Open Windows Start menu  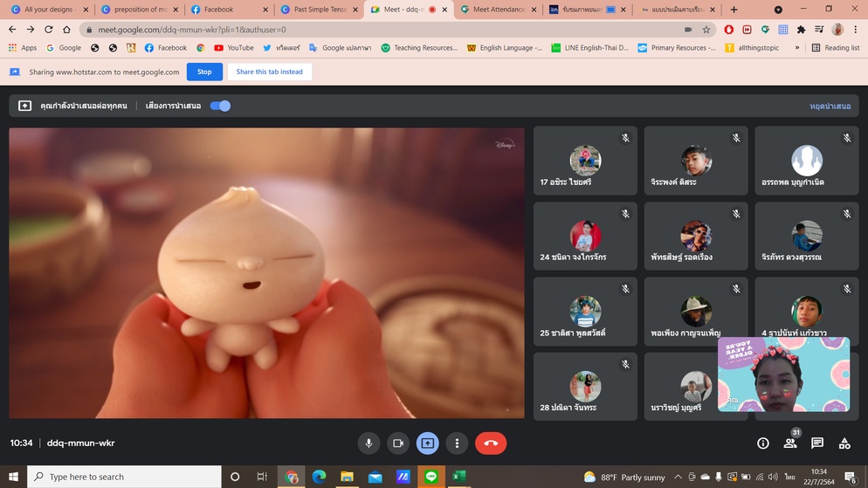pyautogui.click(x=13, y=477)
